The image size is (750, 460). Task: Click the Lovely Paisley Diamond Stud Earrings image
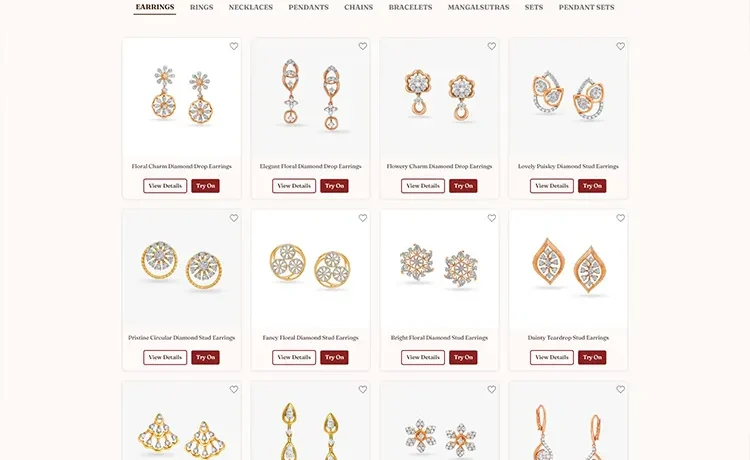coord(568,97)
